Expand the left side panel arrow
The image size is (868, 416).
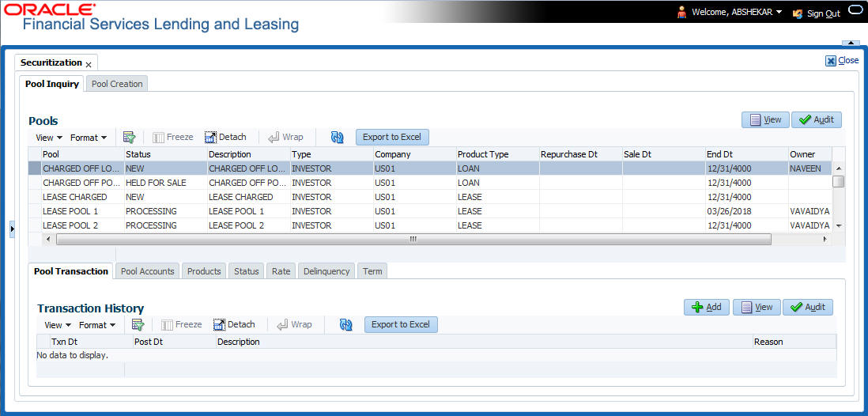[12, 229]
